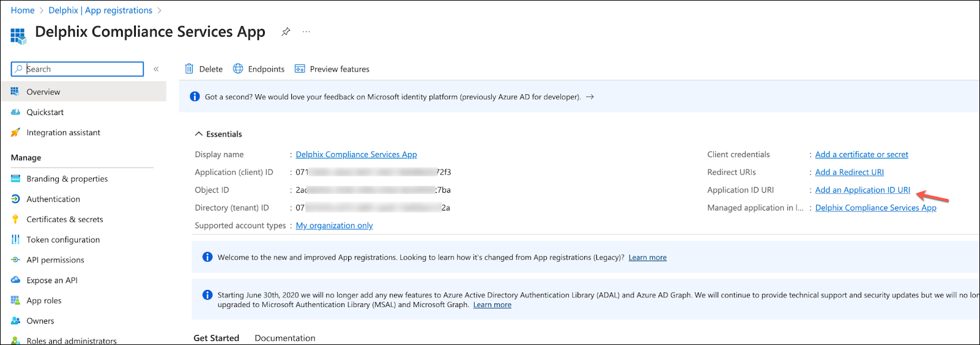Image resolution: width=980 pixels, height=345 pixels.
Task: Switch to the Documentation tab
Action: pyautogui.click(x=284, y=338)
